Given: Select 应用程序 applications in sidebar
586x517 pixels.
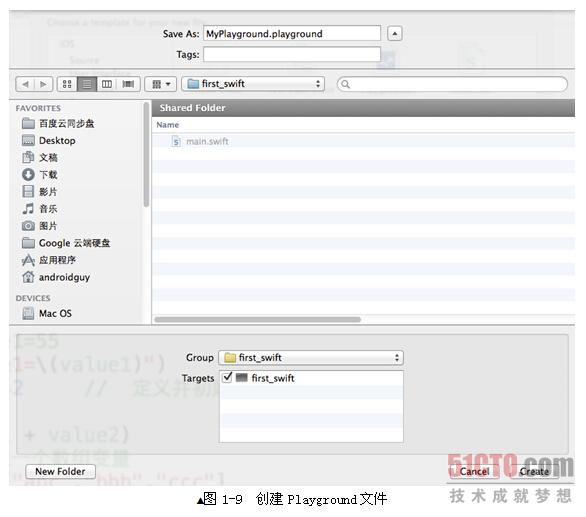Looking at the screenshot, I should click(x=49, y=260).
